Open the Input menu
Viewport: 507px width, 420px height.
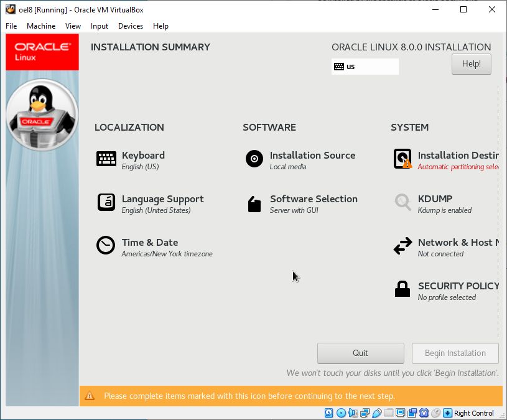coord(100,26)
